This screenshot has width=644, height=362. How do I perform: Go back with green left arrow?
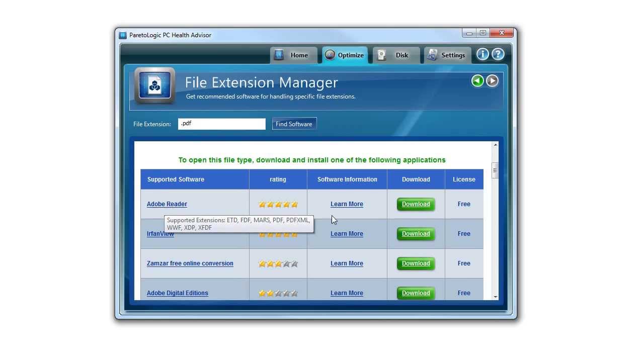click(x=477, y=80)
